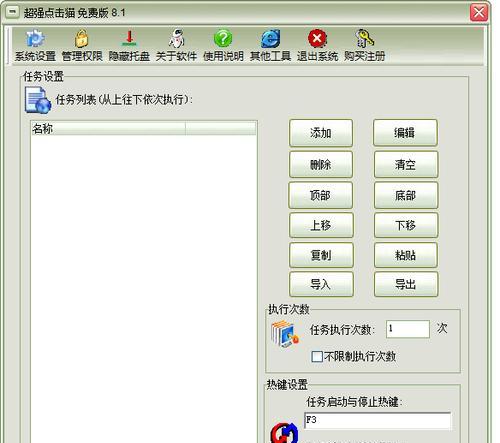Click the 删除 task button
This screenshot has height=443, width=500.
tap(321, 164)
